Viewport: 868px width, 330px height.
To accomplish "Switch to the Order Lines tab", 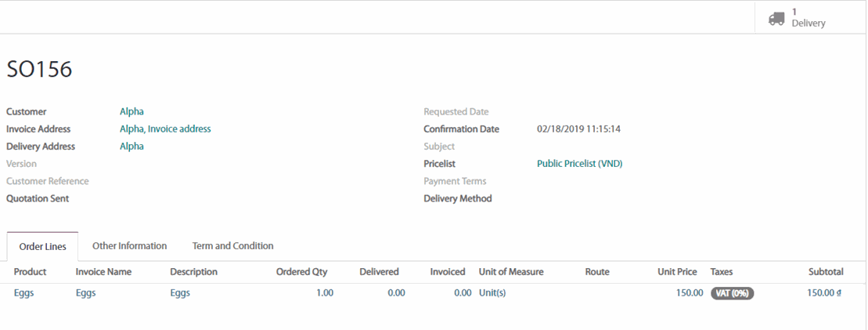I will click(43, 246).
